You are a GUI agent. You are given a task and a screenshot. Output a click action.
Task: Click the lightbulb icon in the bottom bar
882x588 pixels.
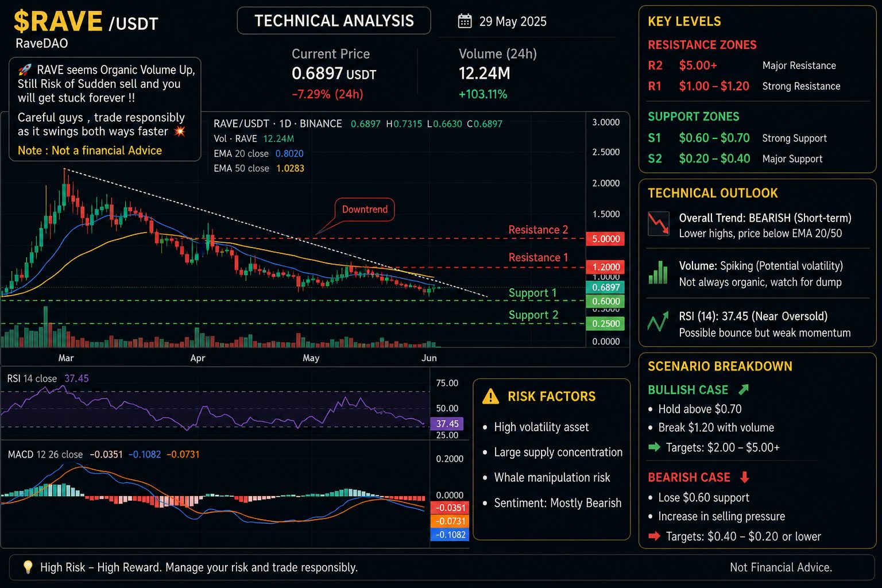tap(28, 567)
